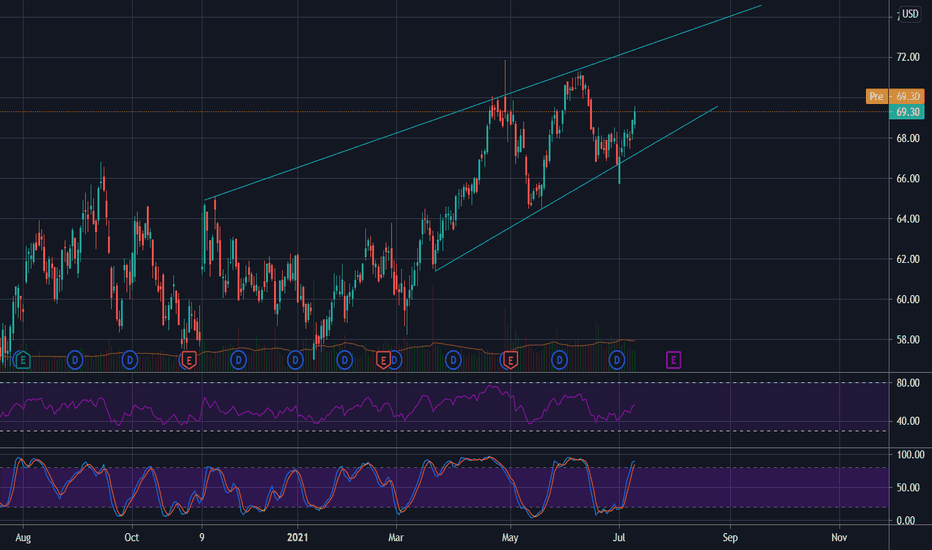
Task: Click the RSI 40.00 scale label
Action: [x=908, y=421]
